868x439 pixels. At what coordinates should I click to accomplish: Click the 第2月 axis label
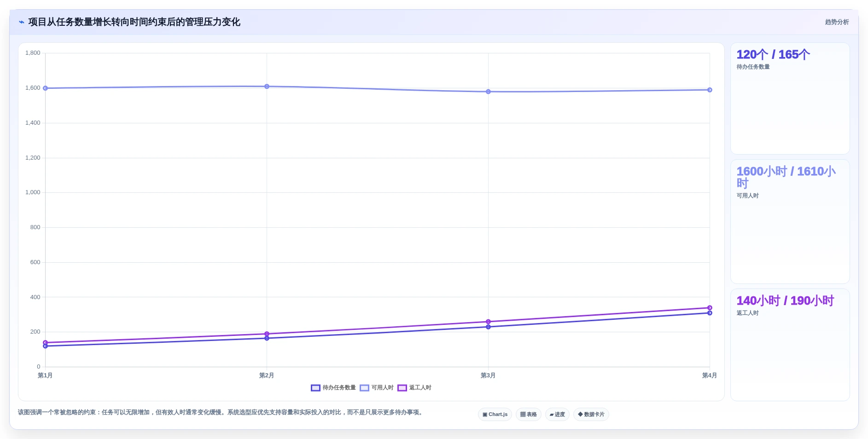click(x=267, y=375)
